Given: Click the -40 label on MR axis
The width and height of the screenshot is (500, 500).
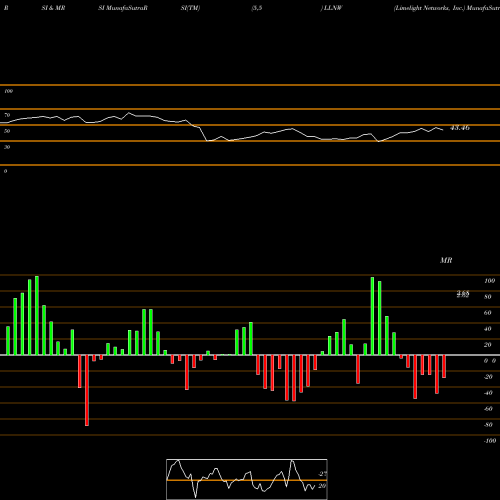Looking at the screenshot, I should tap(488, 393).
